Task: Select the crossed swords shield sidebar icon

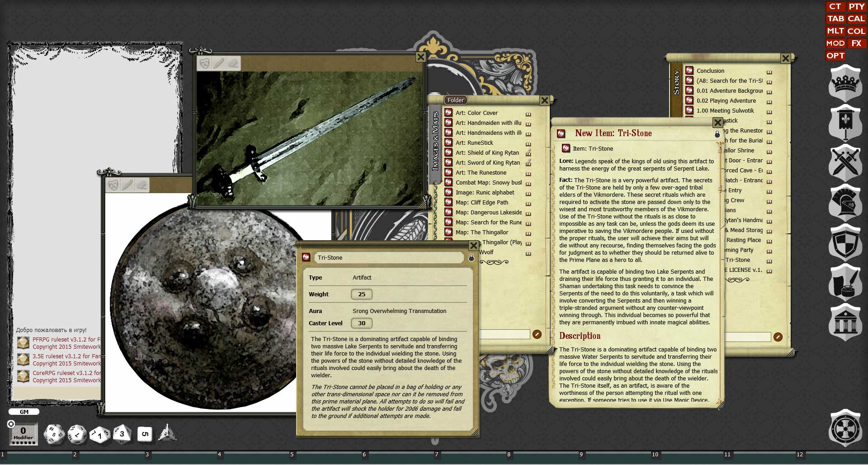Action: [x=845, y=163]
